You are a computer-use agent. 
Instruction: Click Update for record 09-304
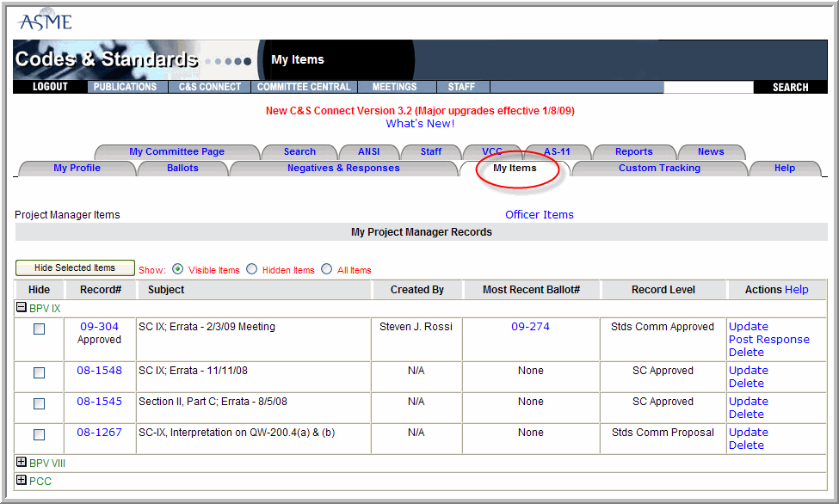(748, 326)
